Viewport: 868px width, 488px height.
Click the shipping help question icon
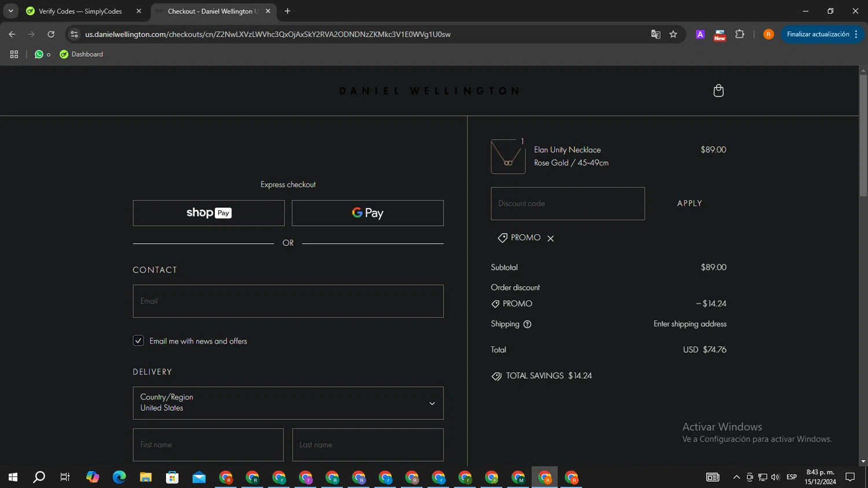click(527, 324)
